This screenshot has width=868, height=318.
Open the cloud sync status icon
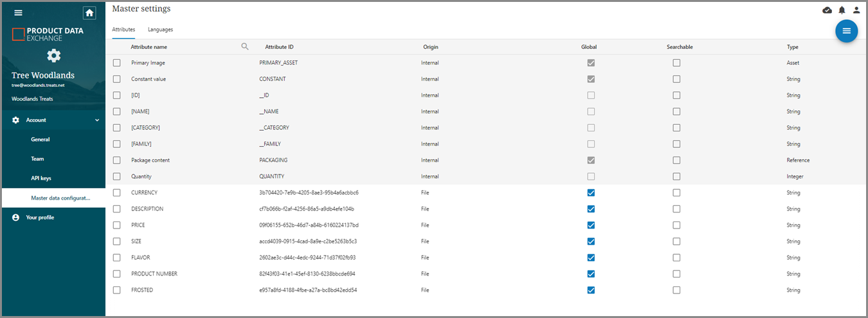(827, 10)
